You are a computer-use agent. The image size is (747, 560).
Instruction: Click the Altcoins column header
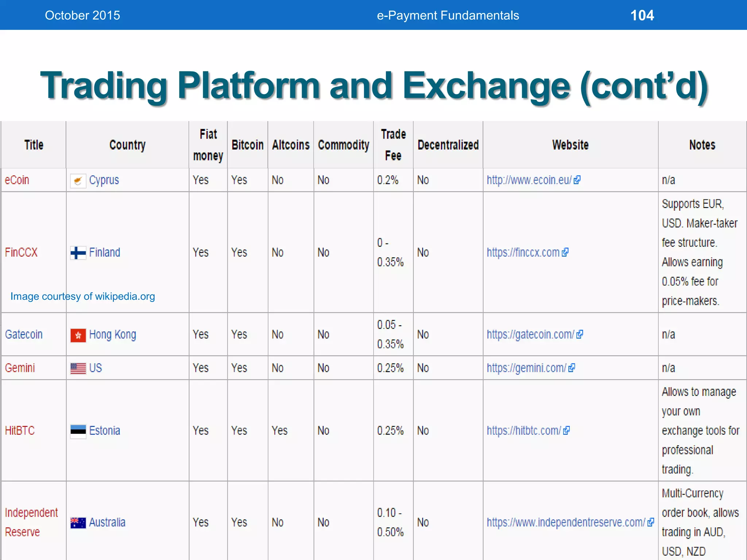coord(291,145)
